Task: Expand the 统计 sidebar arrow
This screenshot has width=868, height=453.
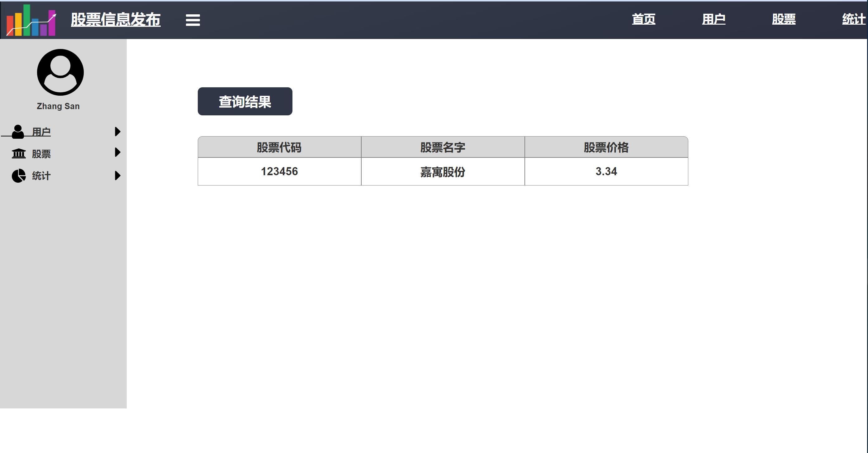Action: 117,176
